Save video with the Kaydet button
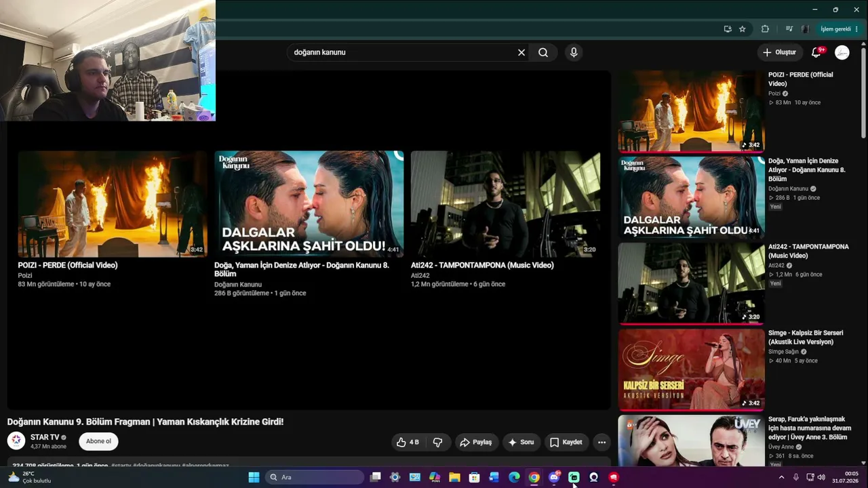 pos(566,442)
